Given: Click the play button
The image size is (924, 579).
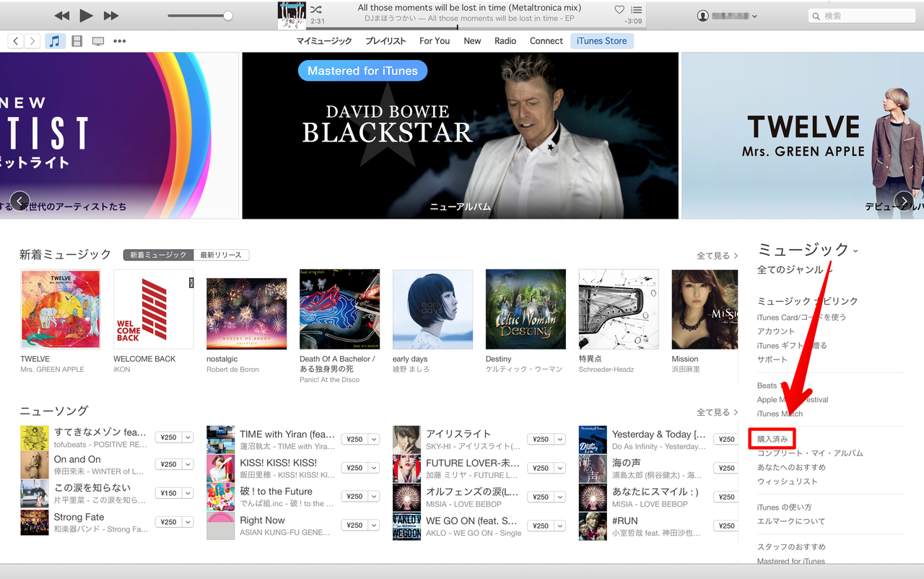Looking at the screenshot, I should pos(86,15).
